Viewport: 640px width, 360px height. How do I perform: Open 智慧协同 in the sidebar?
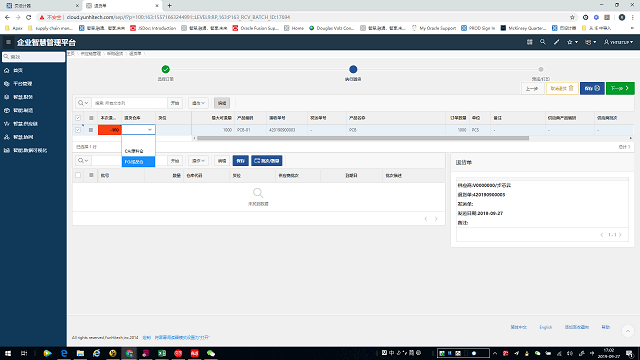point(22,137)
